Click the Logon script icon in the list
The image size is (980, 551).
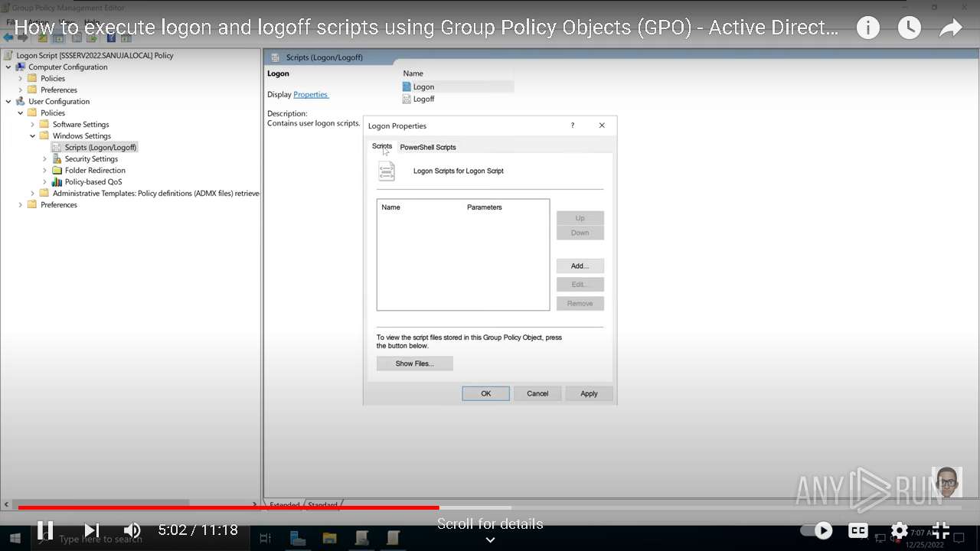click(407, 87)
